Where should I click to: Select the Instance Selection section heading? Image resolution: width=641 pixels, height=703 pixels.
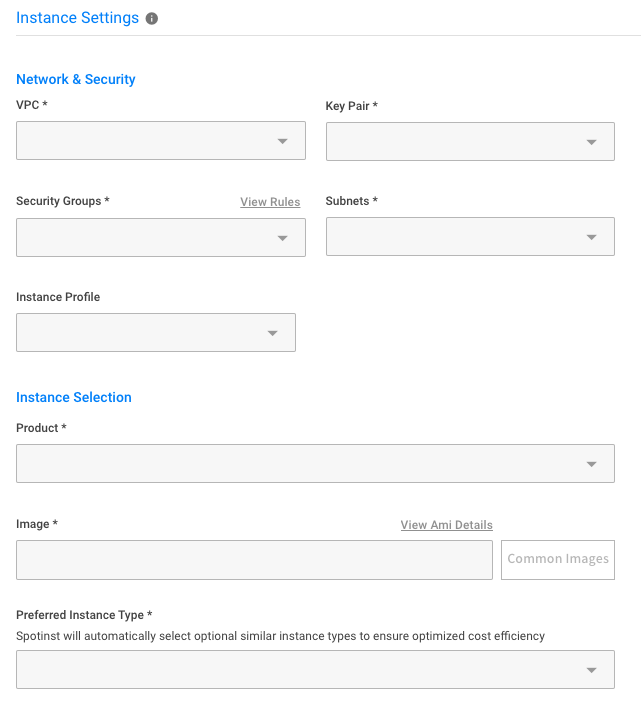[x=74, y=397]
